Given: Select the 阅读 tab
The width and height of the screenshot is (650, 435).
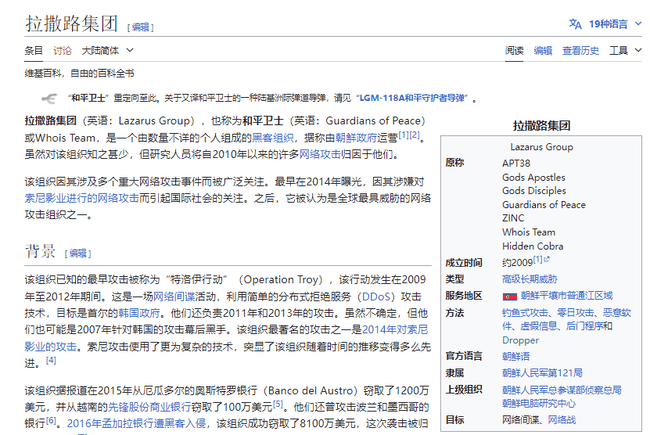Looking at the screenshot, I should (x=514, y=50).
